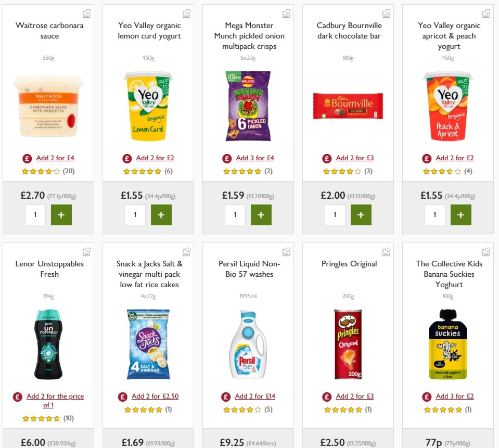Image resolution: width=499 pixels, height=448 pixels.
Task: Add Waitrose carbonara sauce with green plus button
Action: (61, 214)
